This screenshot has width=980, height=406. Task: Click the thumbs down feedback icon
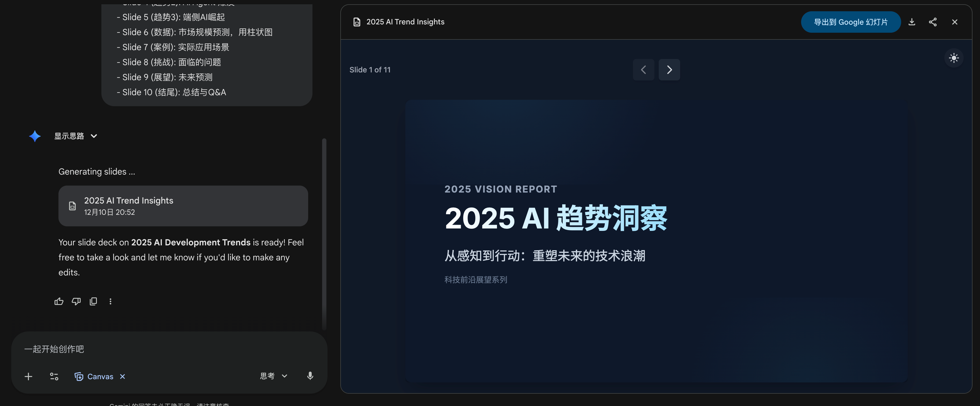(x=76, y=301)
